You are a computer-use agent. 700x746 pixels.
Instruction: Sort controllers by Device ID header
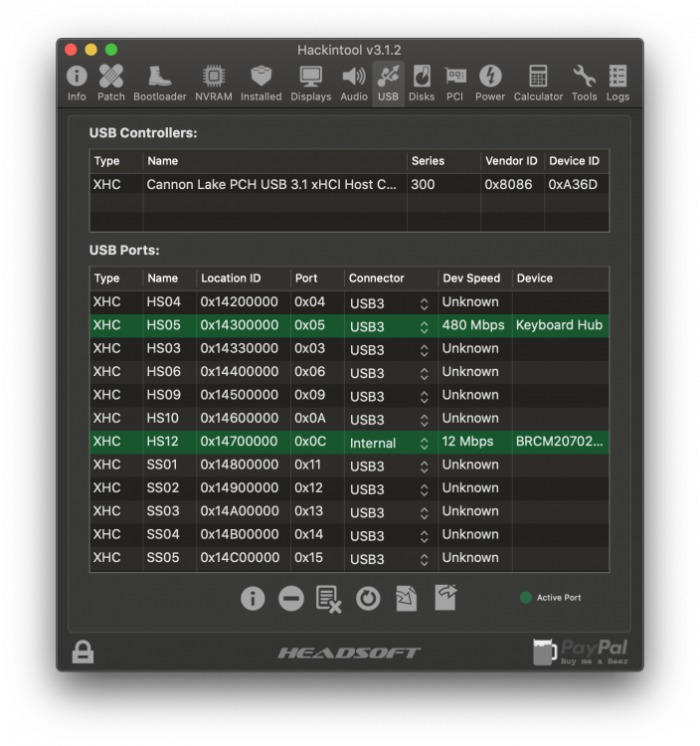(x=576, y=161)
